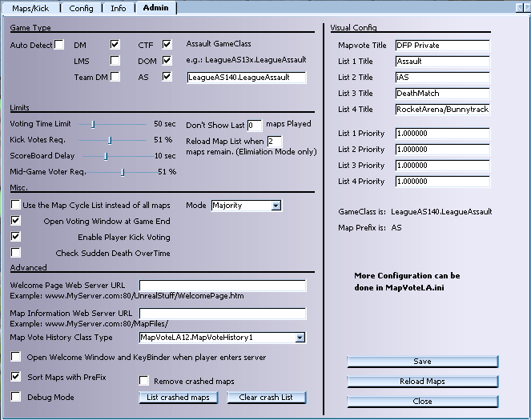Click the List crashed maps button
This screenshot has height=420, width=531.
[178, 398]
